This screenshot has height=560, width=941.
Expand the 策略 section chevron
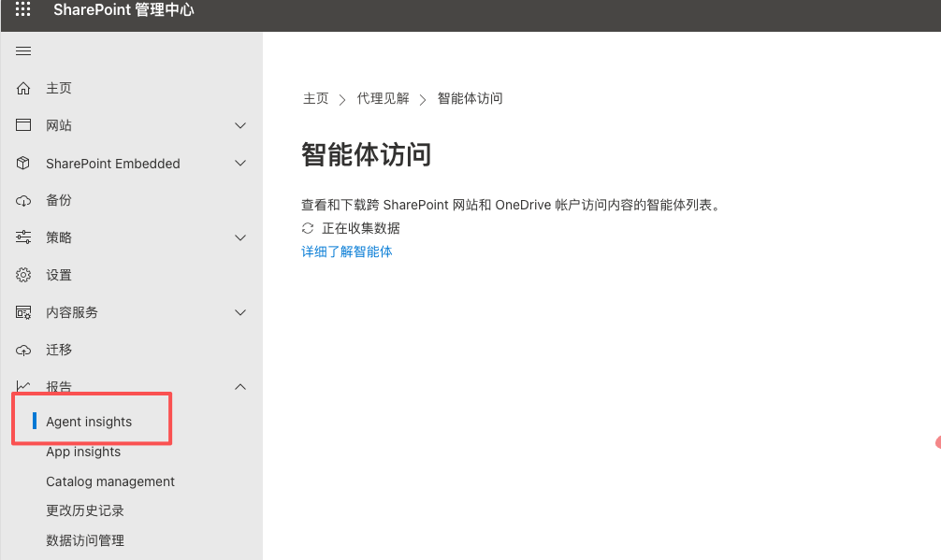click(x=240, y=237)
